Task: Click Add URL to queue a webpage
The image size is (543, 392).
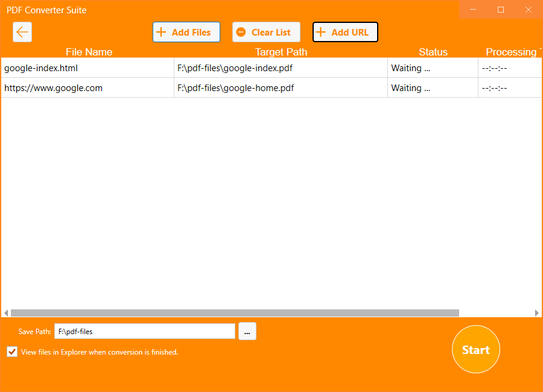Action: (345, 32)
